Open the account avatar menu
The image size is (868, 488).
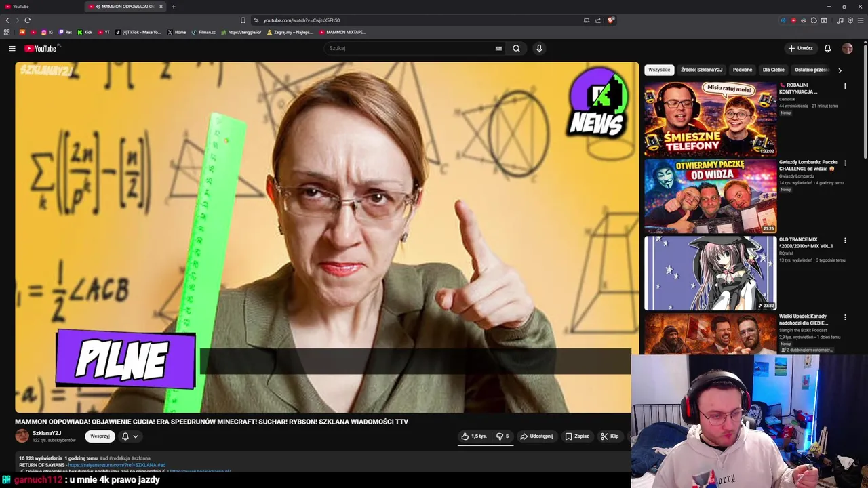(x=847, y=48)
